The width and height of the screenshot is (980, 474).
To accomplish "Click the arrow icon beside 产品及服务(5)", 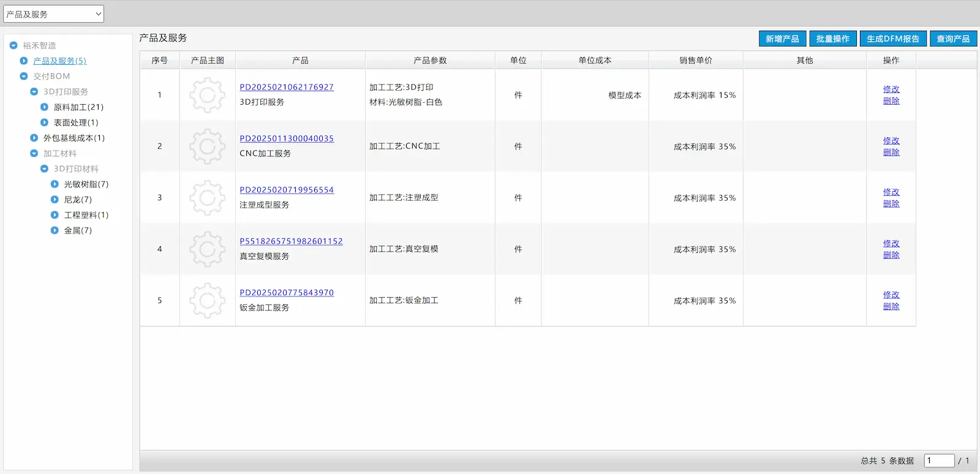I will 24,61.
